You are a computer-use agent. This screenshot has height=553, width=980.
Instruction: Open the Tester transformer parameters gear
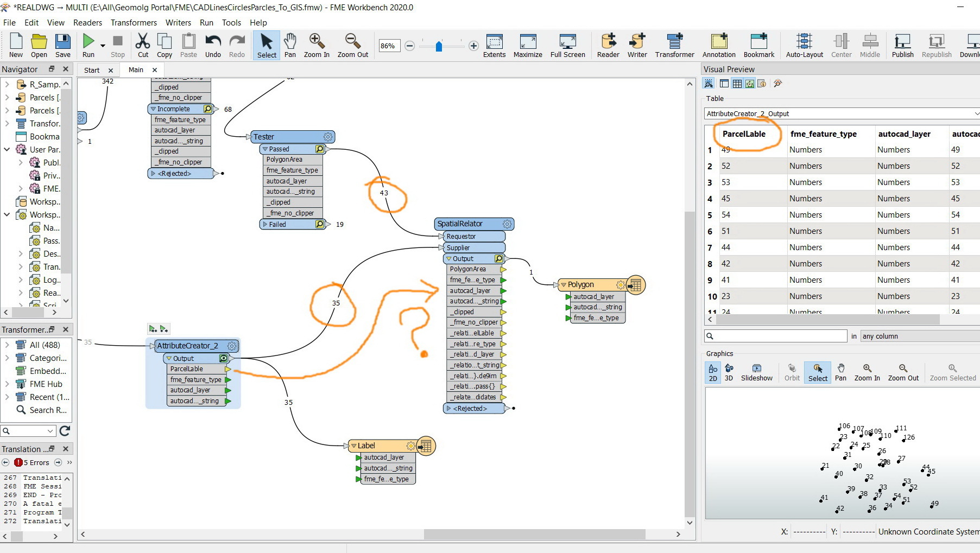[328, 137]
